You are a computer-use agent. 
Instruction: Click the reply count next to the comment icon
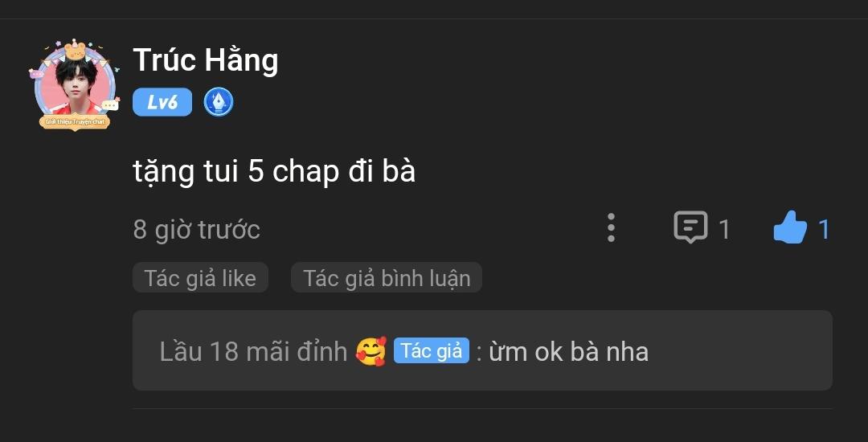tap(724, 229)
